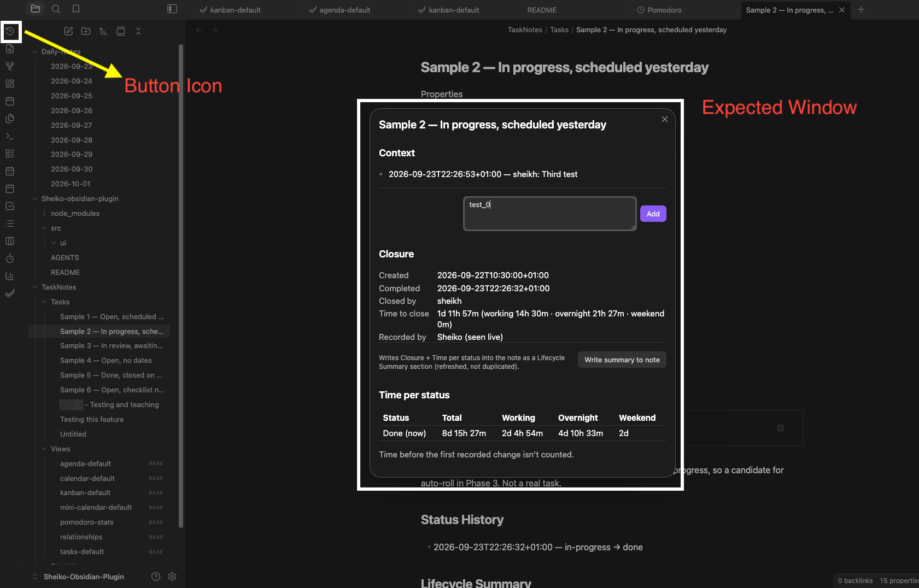
Task: Click the Tasks breadcrumb link
Action: pos(559,30)
